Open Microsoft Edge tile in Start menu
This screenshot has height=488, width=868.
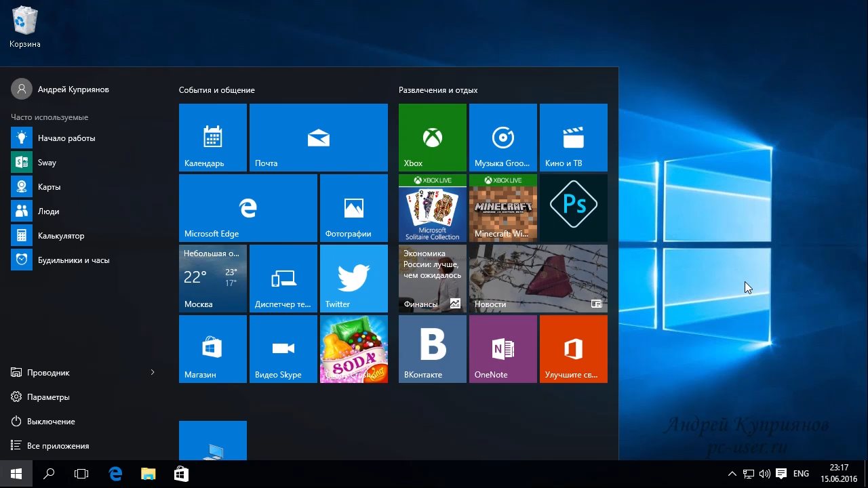248,207
